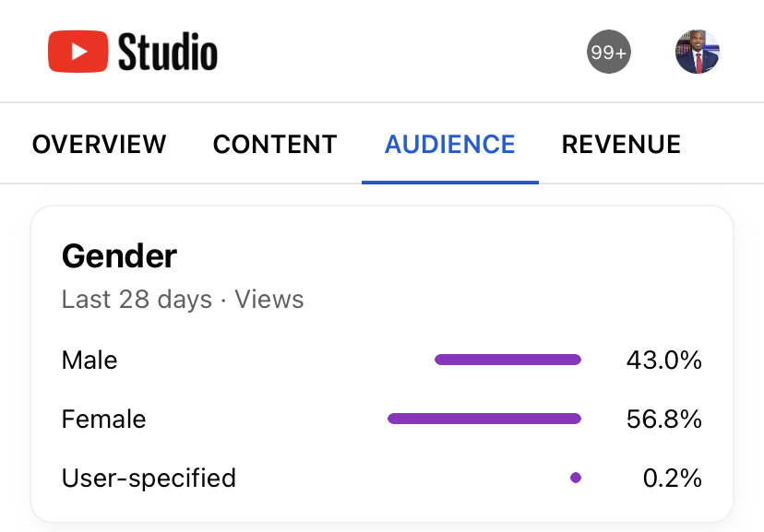
Task: Open the account profile avatar
Action: 697,52
